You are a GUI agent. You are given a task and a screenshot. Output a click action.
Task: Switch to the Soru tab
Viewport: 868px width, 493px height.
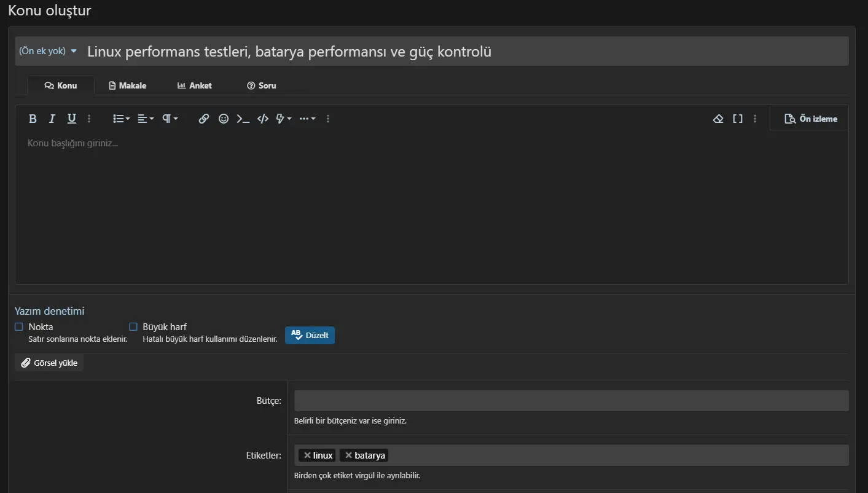click(x=262, y=85)
